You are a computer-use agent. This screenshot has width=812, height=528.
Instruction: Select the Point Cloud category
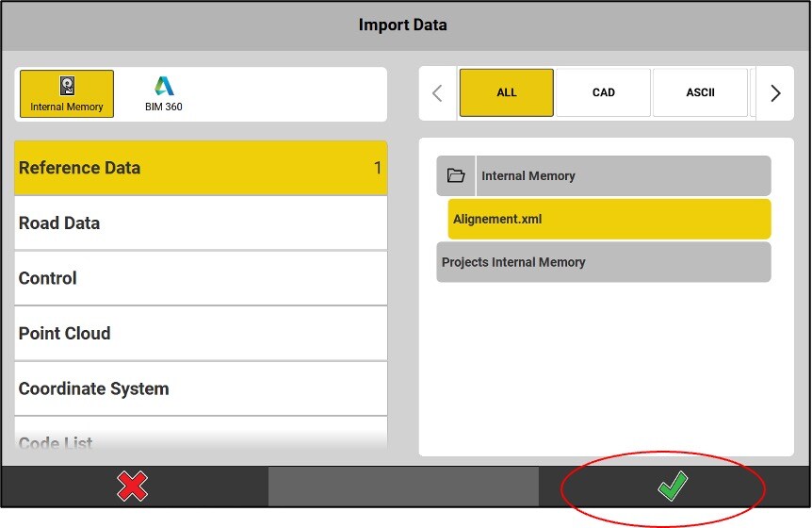[201, 334]
